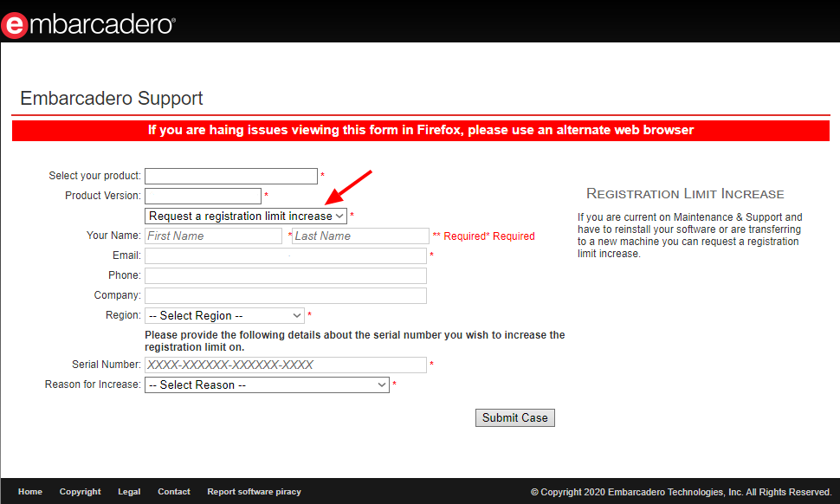Click into the Product Version field
The height and width of the screenshot is (504, 840).
click(203, 196)
